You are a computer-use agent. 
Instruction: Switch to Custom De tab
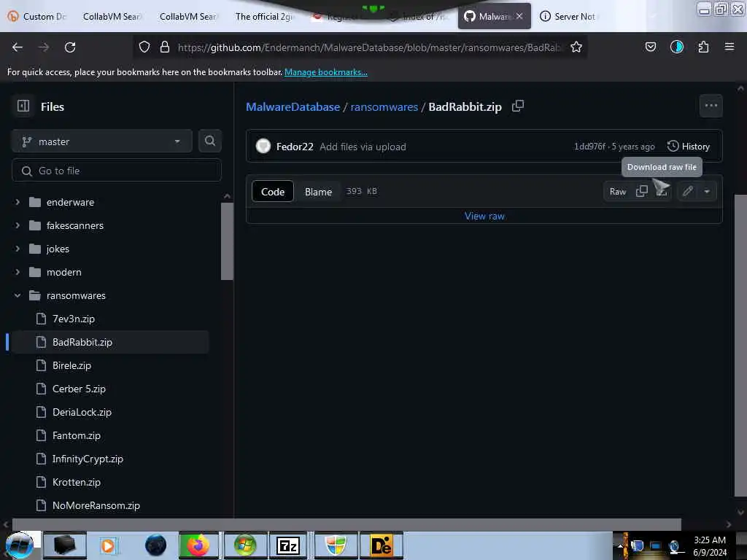[37, 17]
